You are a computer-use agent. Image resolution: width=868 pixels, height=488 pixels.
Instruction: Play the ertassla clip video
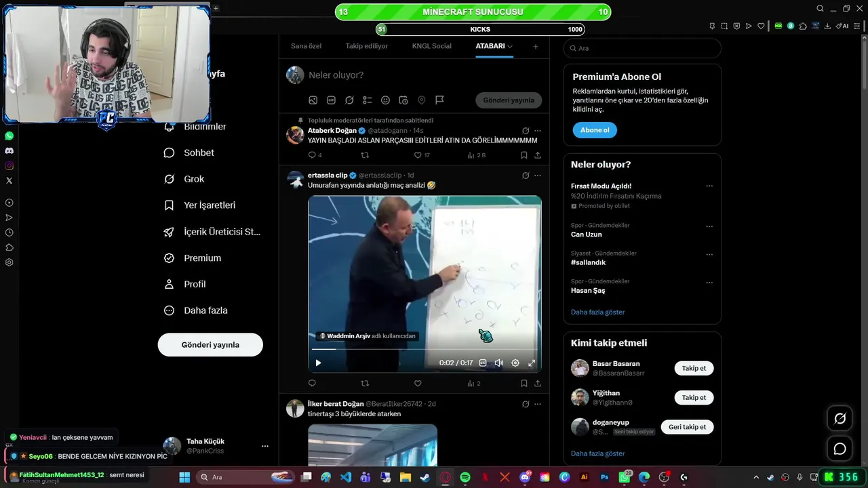coord(318,363)
